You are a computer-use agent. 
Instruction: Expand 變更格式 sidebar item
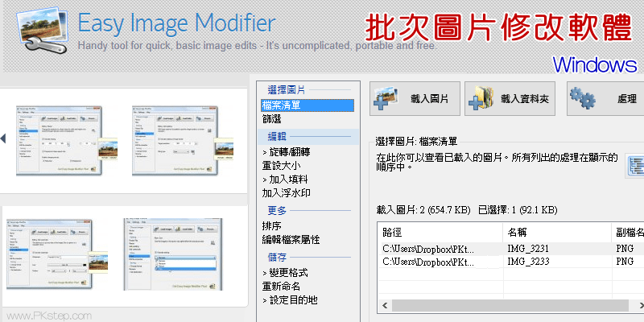click(x=285, y=273)
